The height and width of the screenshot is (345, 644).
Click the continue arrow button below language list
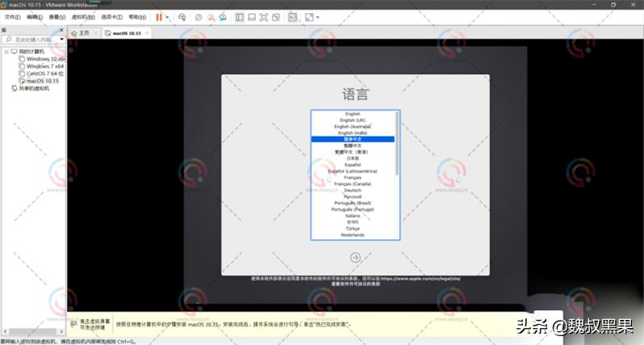coord(355,258)
